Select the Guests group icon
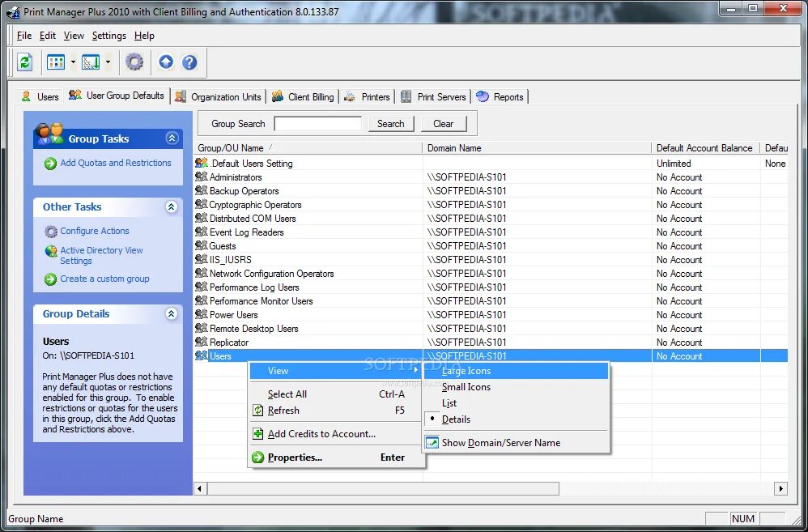The image size is (808, 532). pos(201,246)
